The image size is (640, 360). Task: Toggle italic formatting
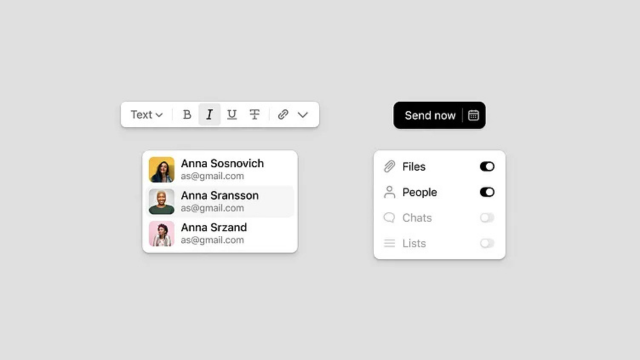coord(209,115)
